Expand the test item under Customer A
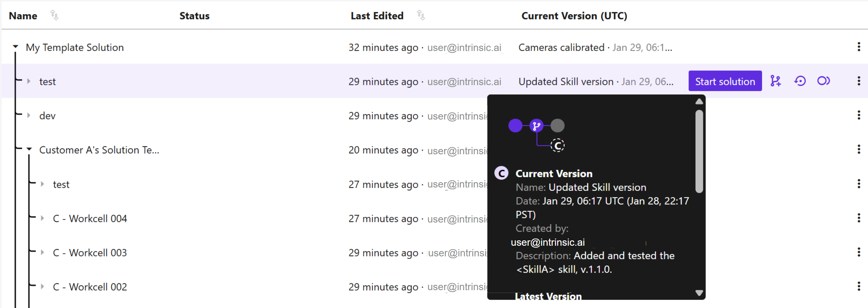868x308 pixels. coord(42,184)
